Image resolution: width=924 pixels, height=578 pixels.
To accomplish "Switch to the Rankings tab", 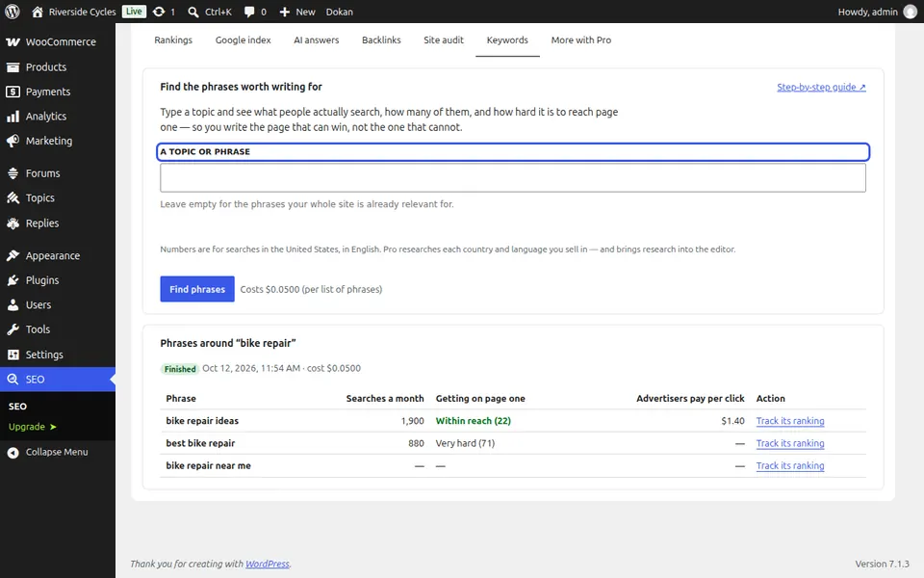I will [x=173, y=40].
